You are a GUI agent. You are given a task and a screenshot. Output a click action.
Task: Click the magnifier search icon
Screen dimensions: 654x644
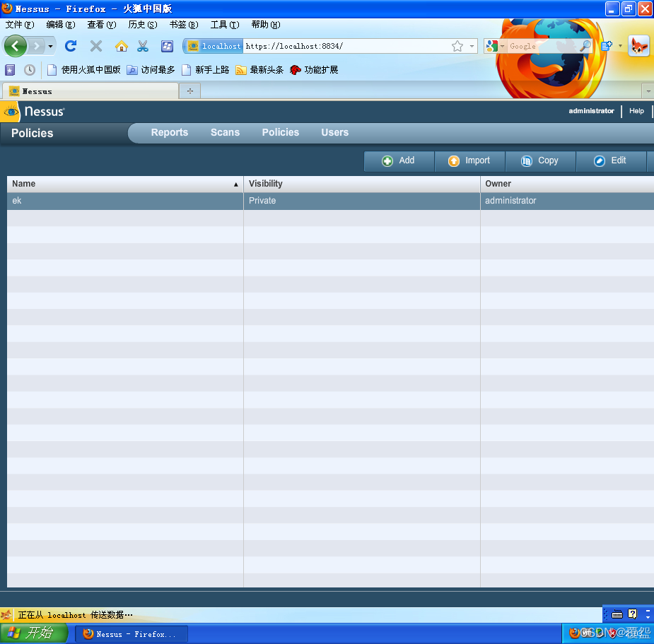pos(585,46)
